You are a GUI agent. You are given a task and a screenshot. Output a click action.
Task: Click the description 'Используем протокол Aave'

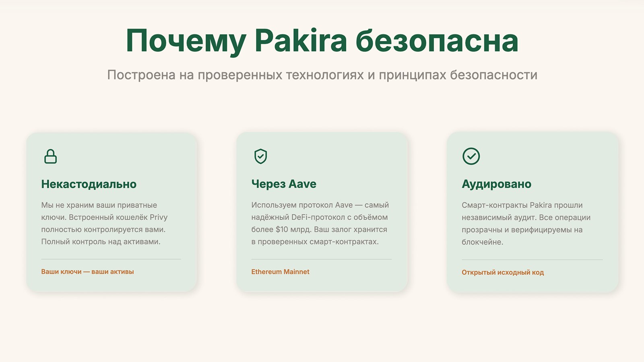pos(320,223)
